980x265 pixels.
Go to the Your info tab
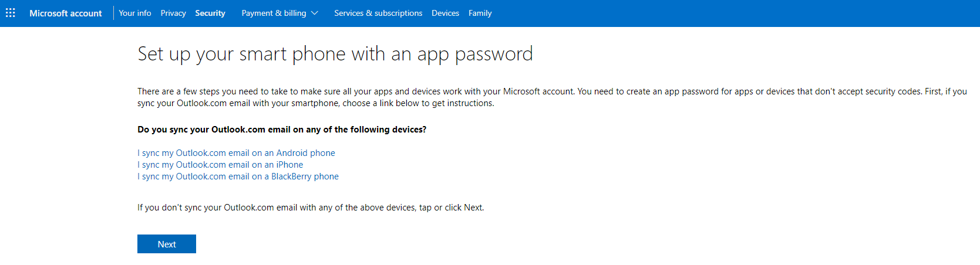(135, 13)
